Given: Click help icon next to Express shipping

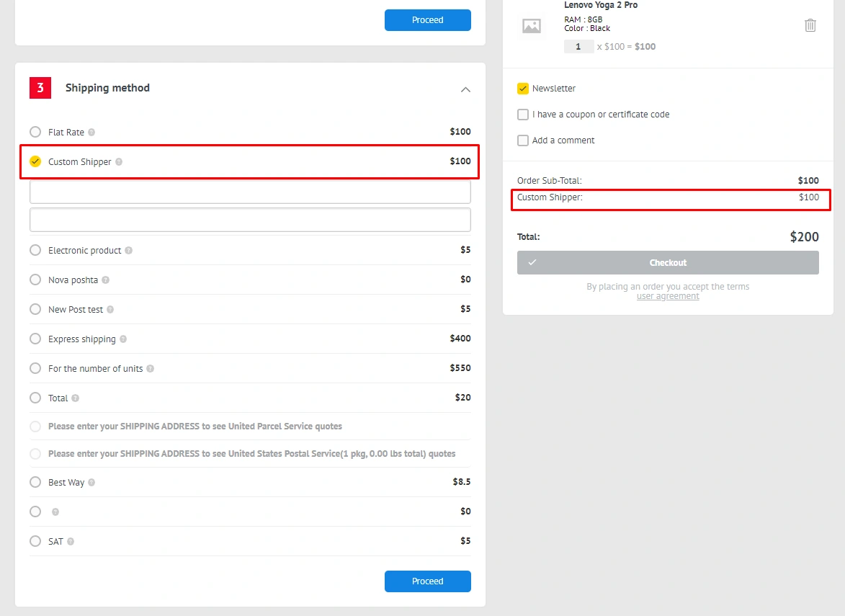Looking at the screenshot, I should click(123, 339).
